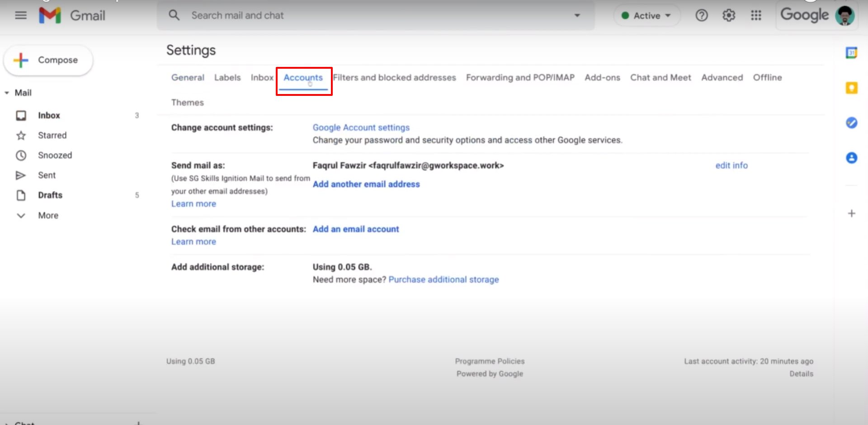The image size is (868, 425).
Task: Open your Google profile avatar
Action: pos(844,15)
